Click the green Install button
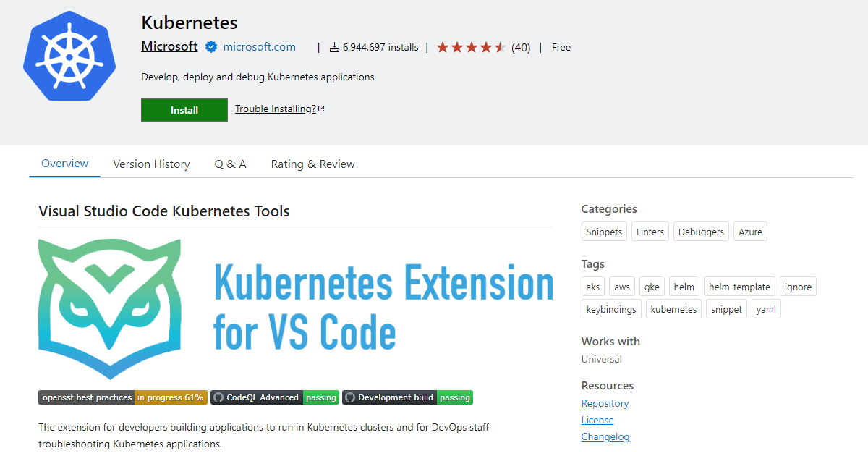This screenshot has width=868, height=456. pos(184,110)
